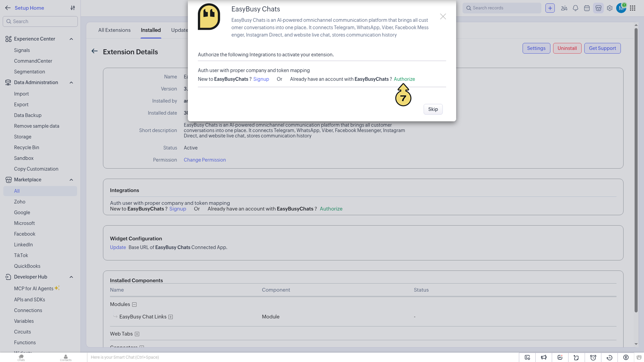Click the Marketplace store icon in header

coord(598,8)
